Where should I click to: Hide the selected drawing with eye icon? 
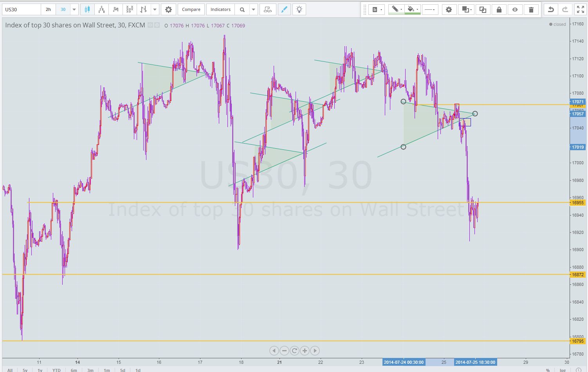[515, 9]
